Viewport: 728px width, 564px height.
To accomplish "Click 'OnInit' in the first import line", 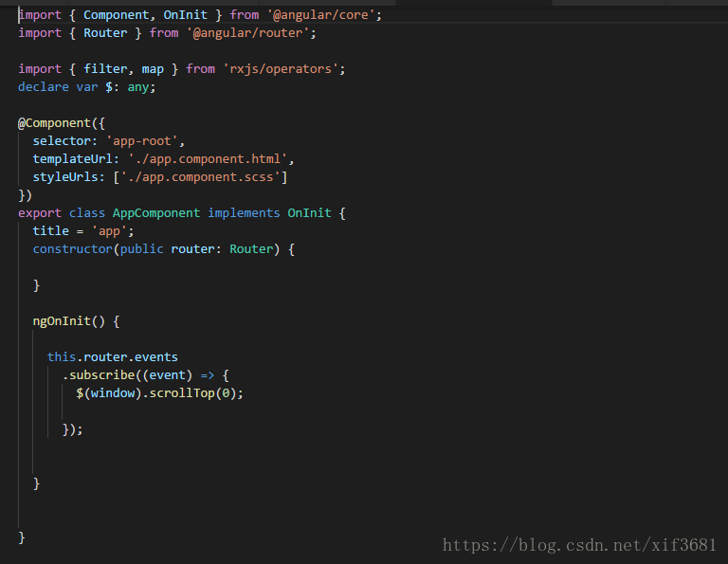I will point(185,15).
